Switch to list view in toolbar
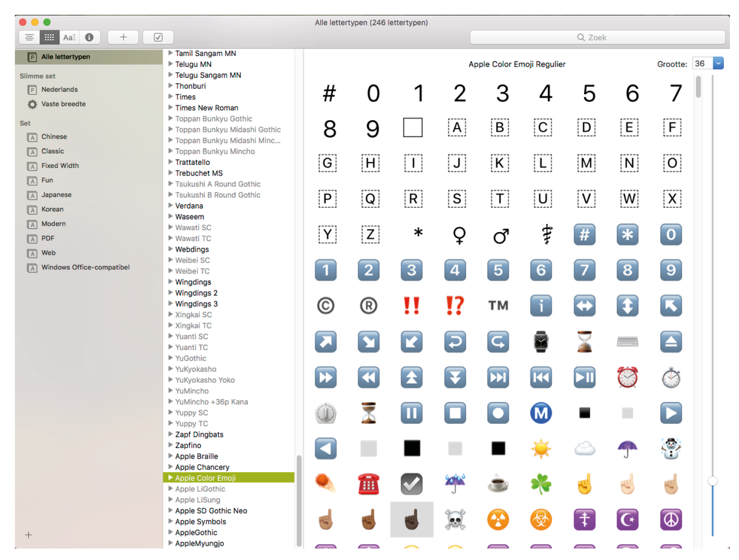The image size is (739, 560). click(x=29, y=37)
